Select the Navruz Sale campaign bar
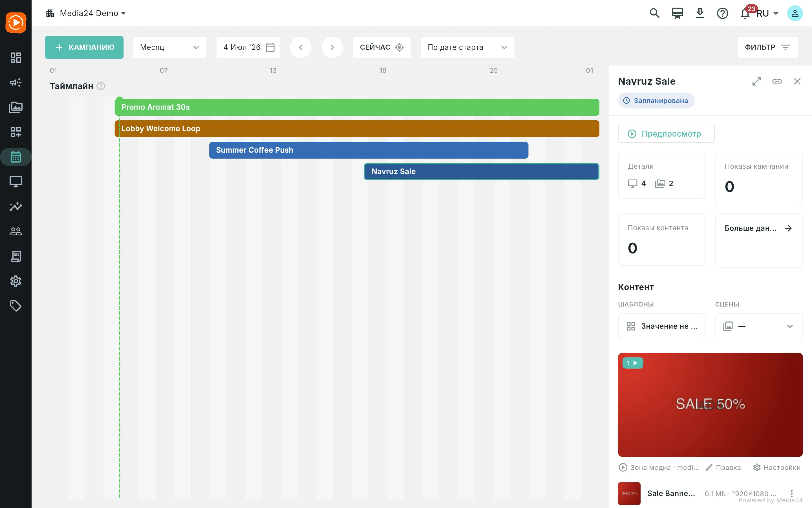The height and width of the screenshot is (508, 812). (x=482, y=172)
